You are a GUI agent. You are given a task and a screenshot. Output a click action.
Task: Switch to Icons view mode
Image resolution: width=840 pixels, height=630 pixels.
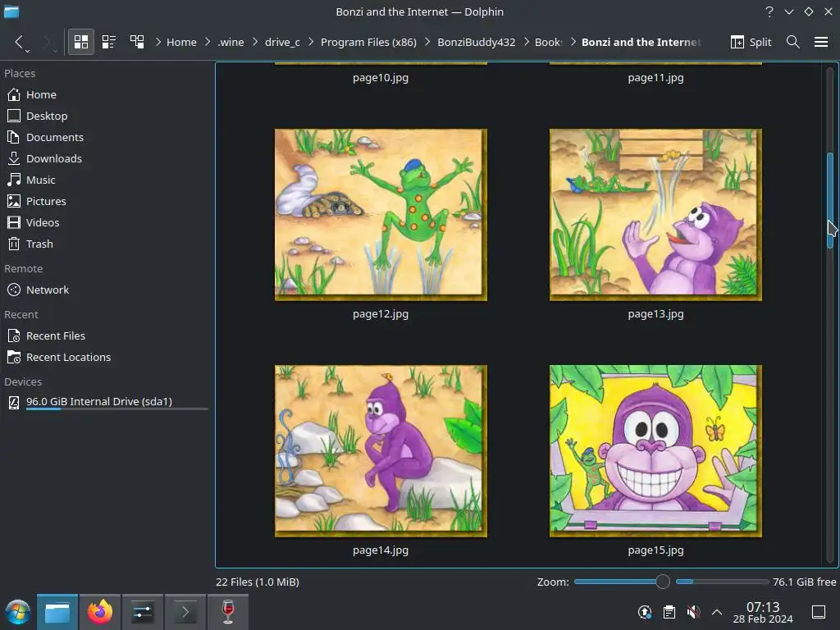click(x=81, y=42)
